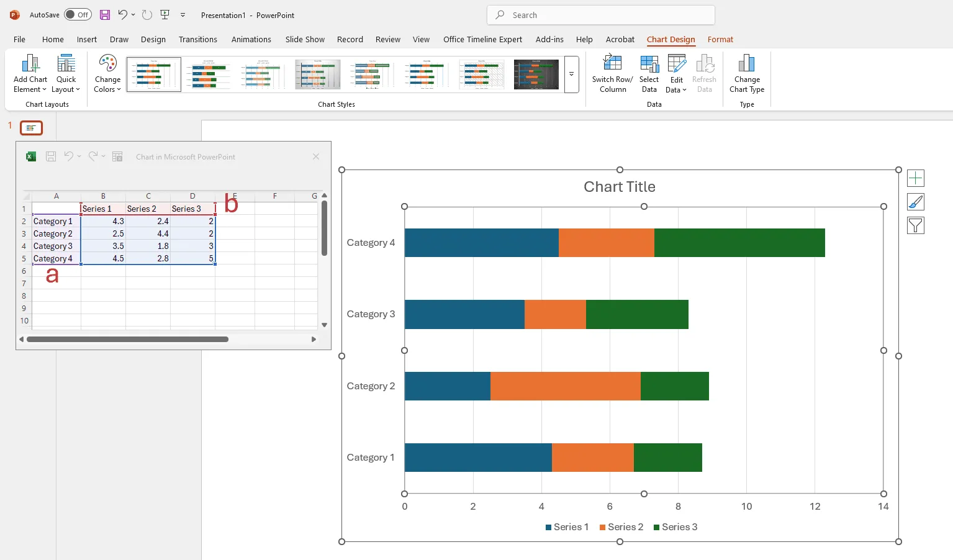
Task: Expand the Chart Styles gallery more arrow
Action: pos(571,74)
